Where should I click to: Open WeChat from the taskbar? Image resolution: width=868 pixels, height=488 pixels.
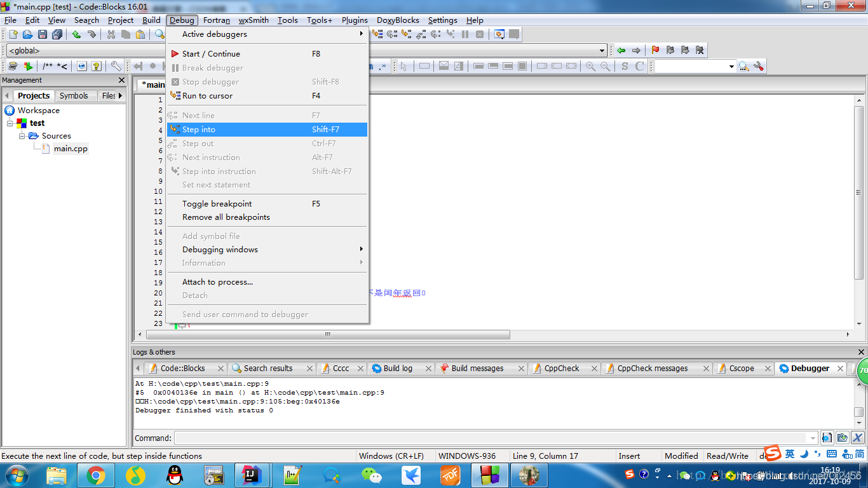[x=372, y=475]
